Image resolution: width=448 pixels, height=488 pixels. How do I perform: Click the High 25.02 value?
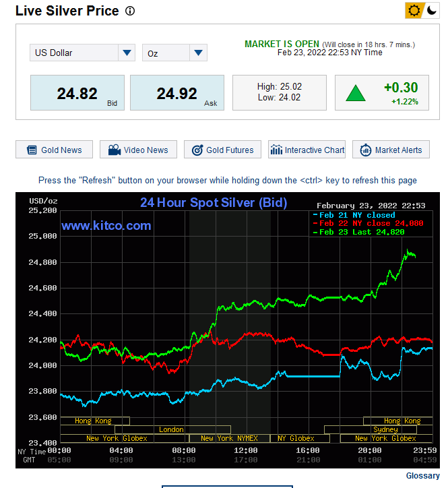point(280,86)
